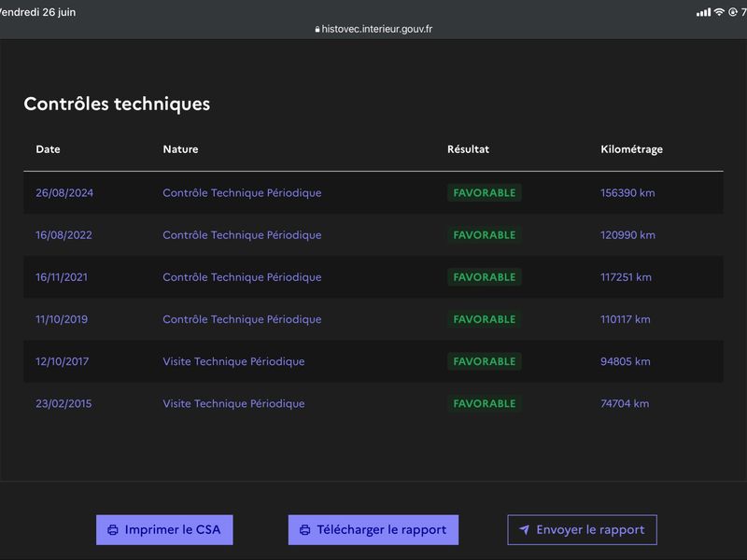This screenshot has width=747, height=560.
Task: Click the Date column header
Action: [x=48, y=149]
